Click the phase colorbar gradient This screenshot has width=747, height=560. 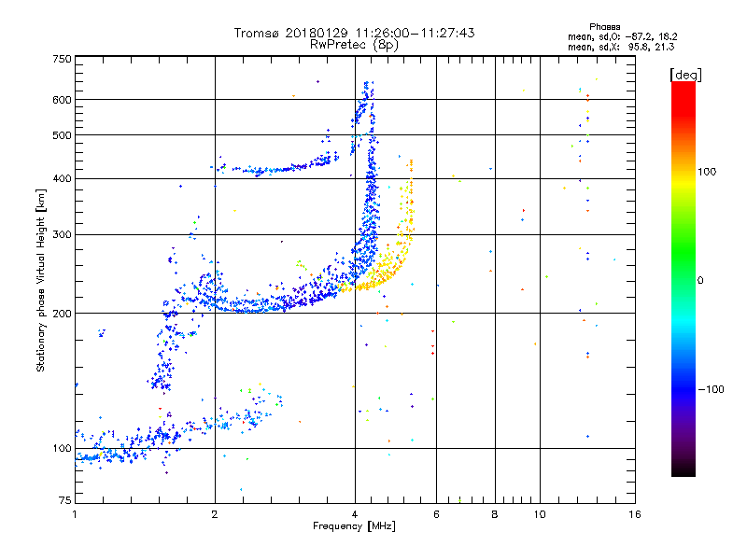coord(684,278)
